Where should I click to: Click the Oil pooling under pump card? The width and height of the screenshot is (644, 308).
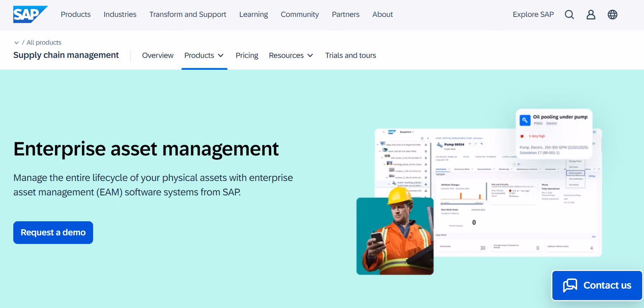[554, 133]
